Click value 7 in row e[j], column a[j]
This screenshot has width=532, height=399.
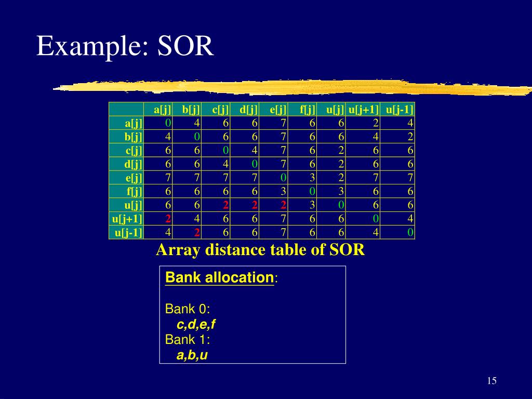[168, 178]
